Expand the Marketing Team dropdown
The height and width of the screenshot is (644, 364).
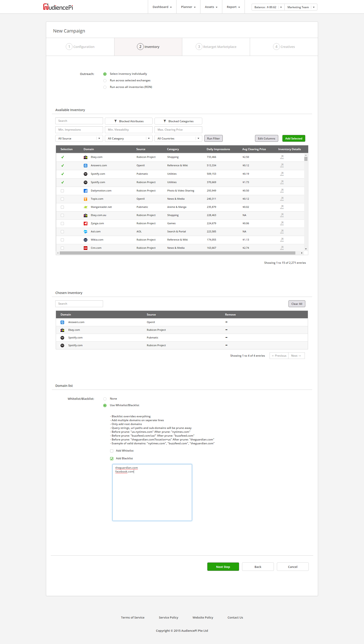[313, 7]
